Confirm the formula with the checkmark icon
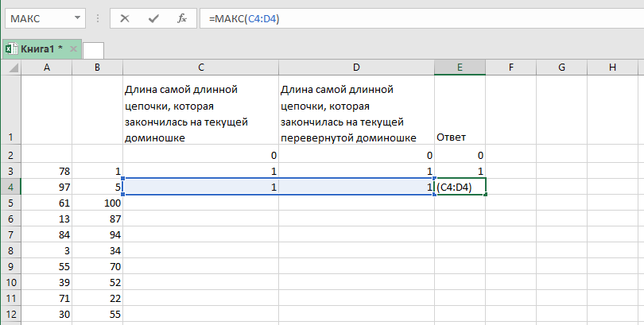Viewport: 644px width, 325px height. tap(153, 19)
